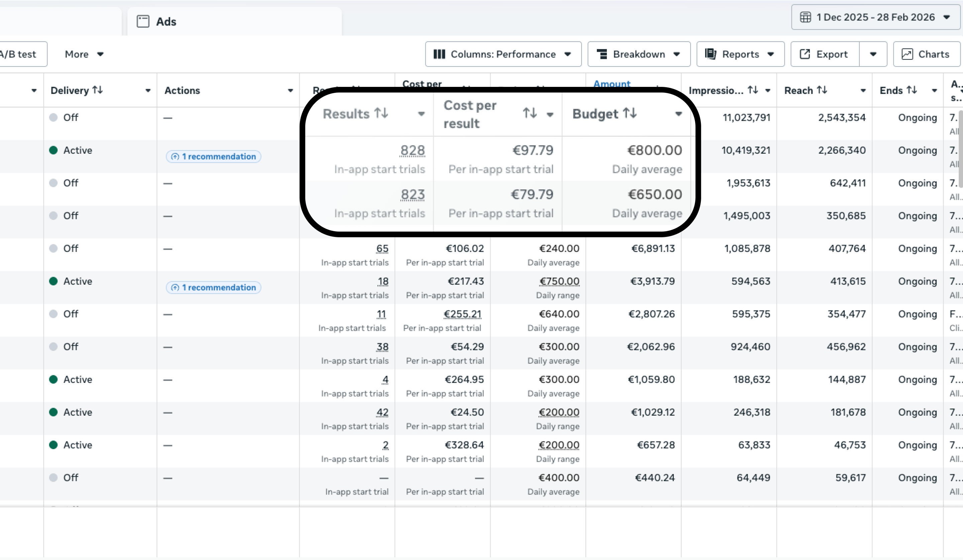The height and width of the screenshot is (560, 963).
Task: Open first 1 recommendation badge
Action: coord(214,157)
